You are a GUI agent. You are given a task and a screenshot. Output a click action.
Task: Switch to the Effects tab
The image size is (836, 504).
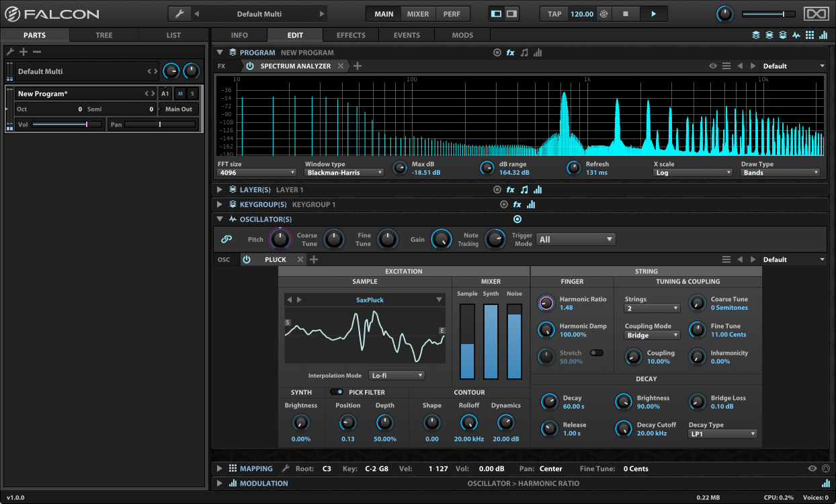[351, 35]
